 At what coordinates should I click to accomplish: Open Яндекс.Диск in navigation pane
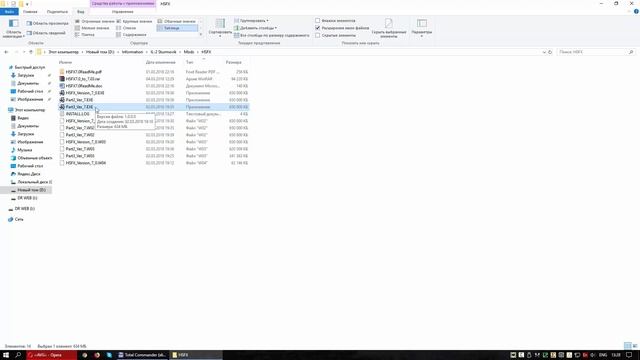(29, 174)
